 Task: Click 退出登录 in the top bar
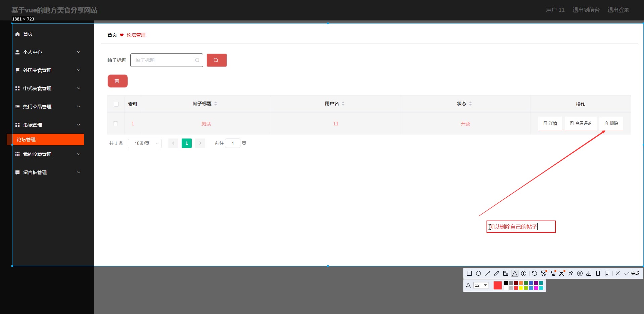(618, 10)
